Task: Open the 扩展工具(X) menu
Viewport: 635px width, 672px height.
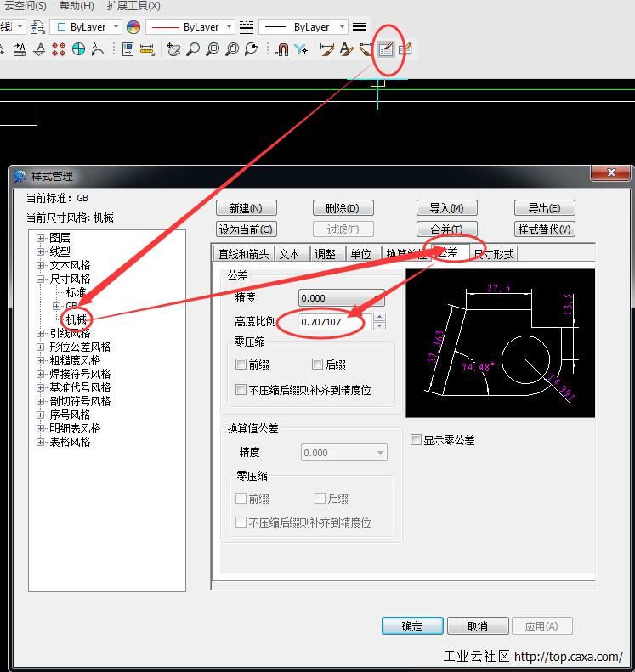Action: 133,6
